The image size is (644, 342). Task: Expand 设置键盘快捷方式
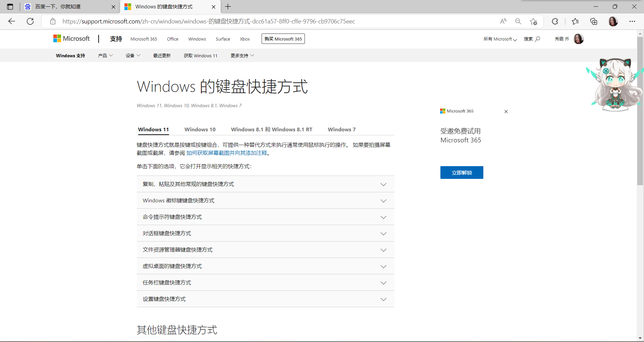pos(265,299)
